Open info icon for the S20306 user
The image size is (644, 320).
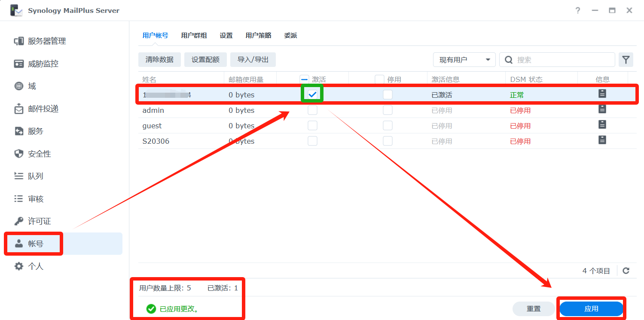click(602, 140)
